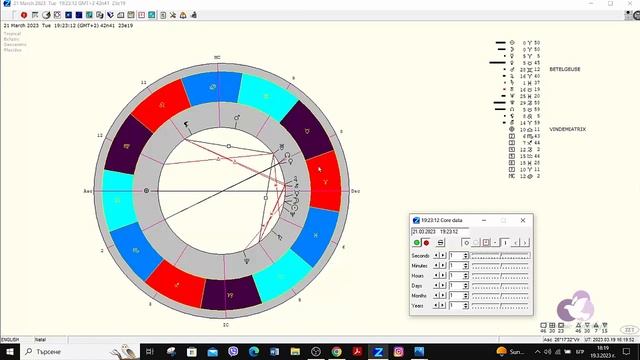This screenshot has height=360, width=640.
Task: Click the equals-sign icon in Core data
Action: click(440, 242)
